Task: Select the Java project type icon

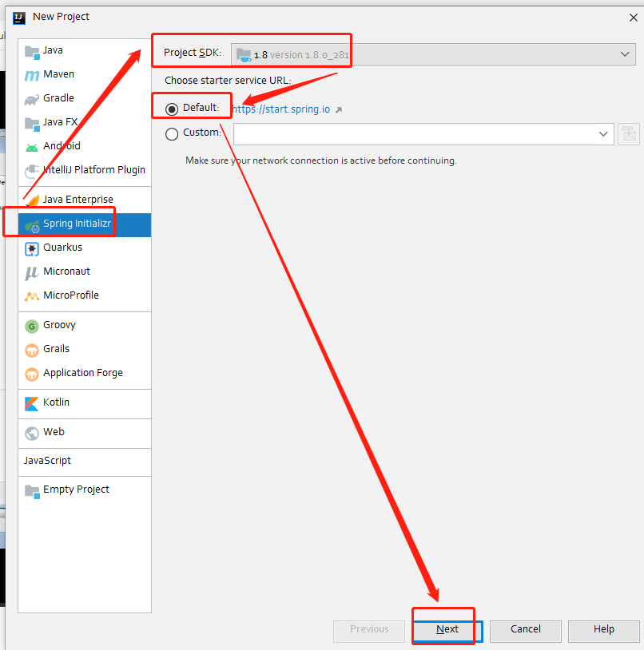Action: click(32, 52)
